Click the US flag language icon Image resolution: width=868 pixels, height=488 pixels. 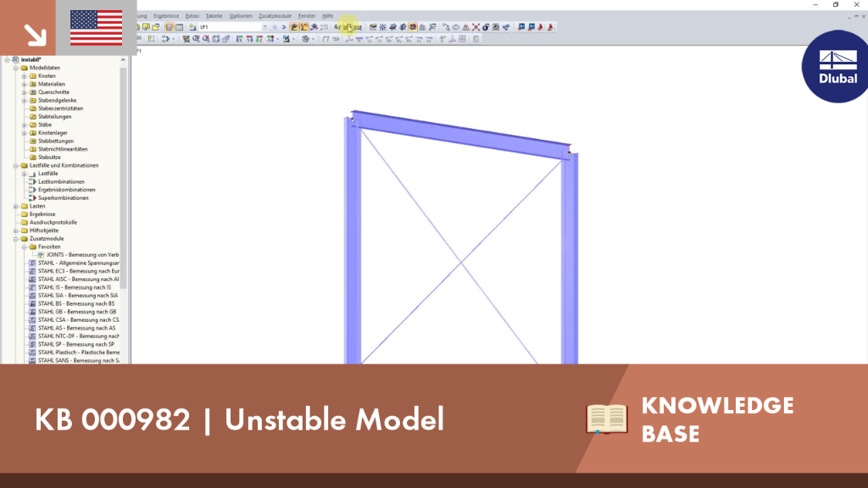[x=97, y=28]
